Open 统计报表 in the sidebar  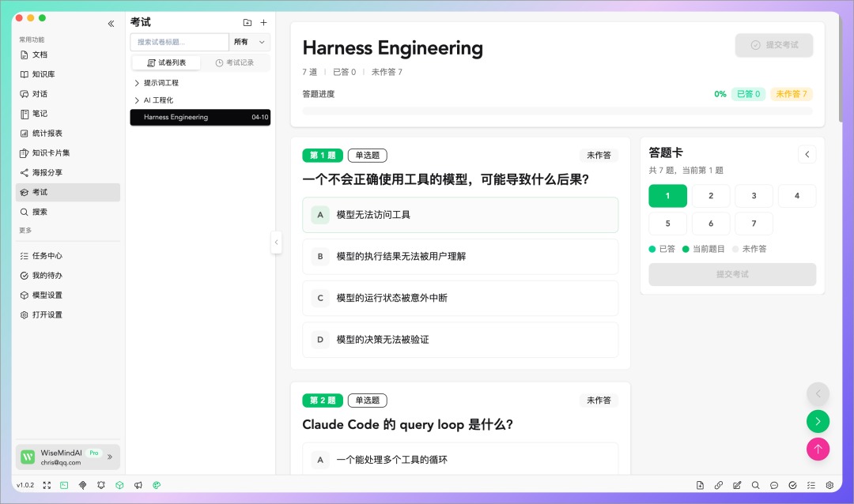coord(67,133)
